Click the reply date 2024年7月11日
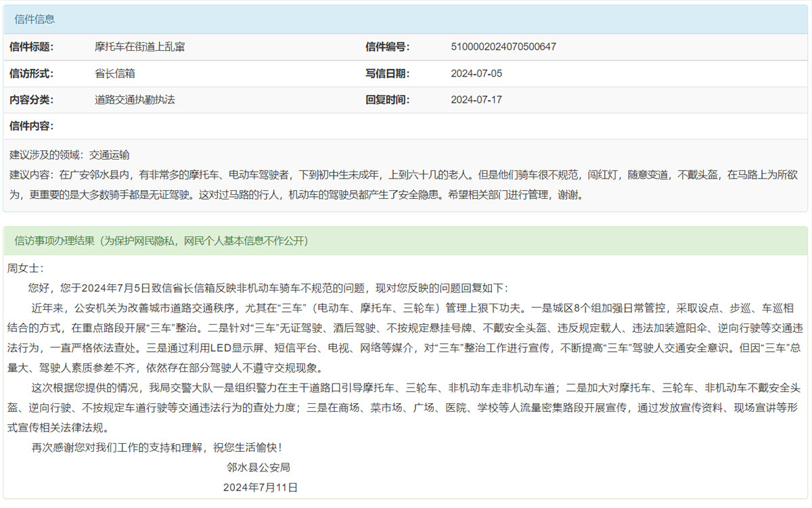Image resolution: width=812 pixels, height=508 pixels. click(x=260, y=487)
